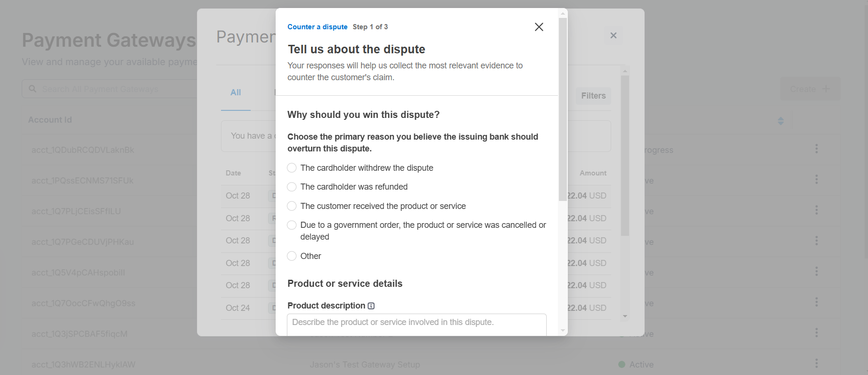Open the three-dot menu for acct_1Q7PLjCEisSFfILU
Viewport: 868px width, 375px height.
816,210
